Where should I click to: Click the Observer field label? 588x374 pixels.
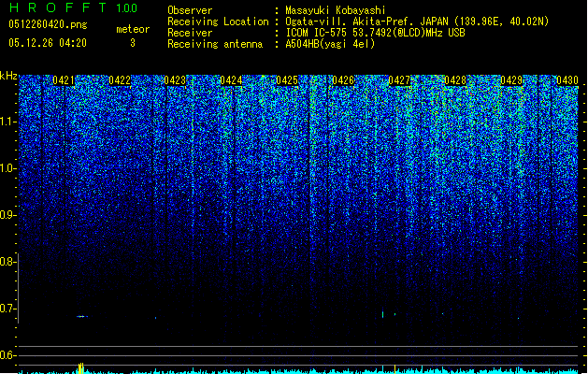pyautogui.click(x=190, y=10)
